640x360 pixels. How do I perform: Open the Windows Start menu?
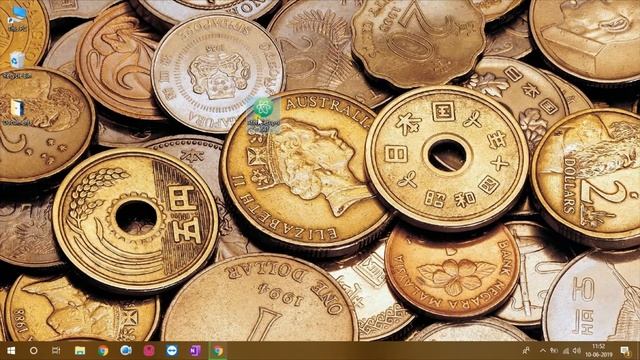pos(11,351)
